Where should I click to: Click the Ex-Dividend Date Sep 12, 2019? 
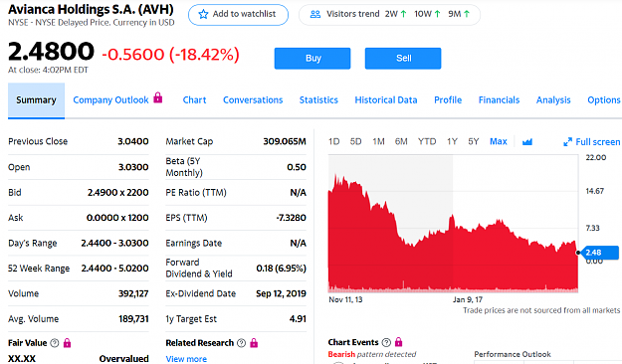point(281,293)
